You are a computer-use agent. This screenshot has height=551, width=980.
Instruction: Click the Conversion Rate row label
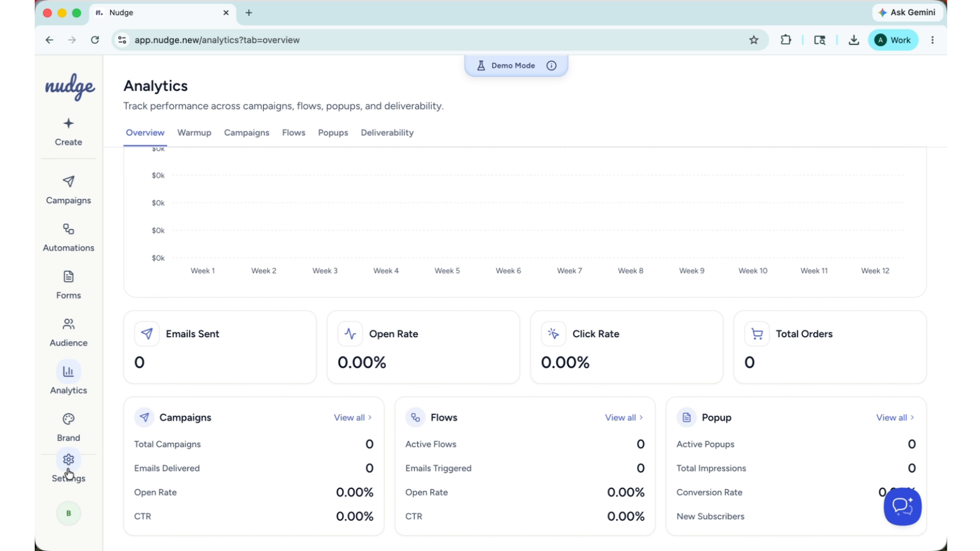pos(709,492)
